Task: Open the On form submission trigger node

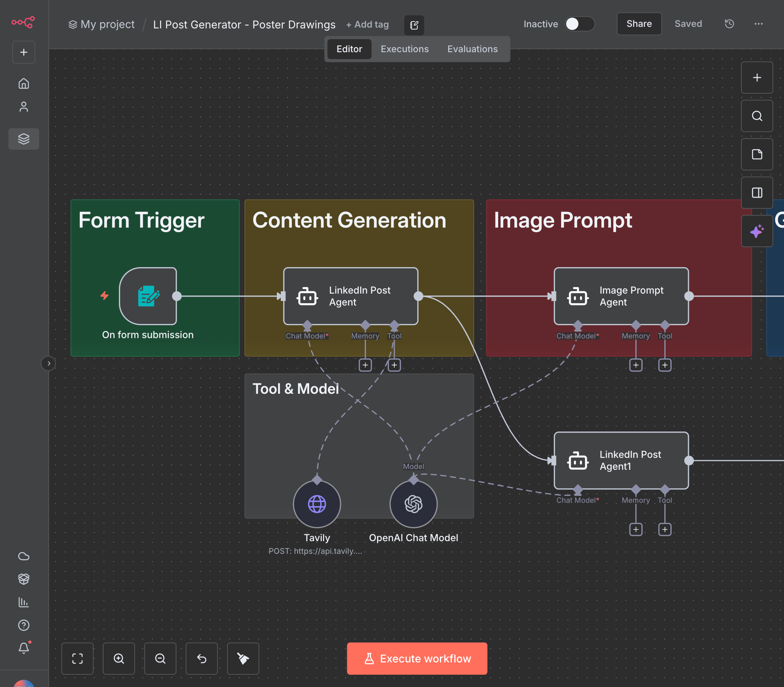Action: tap(148, 296)
